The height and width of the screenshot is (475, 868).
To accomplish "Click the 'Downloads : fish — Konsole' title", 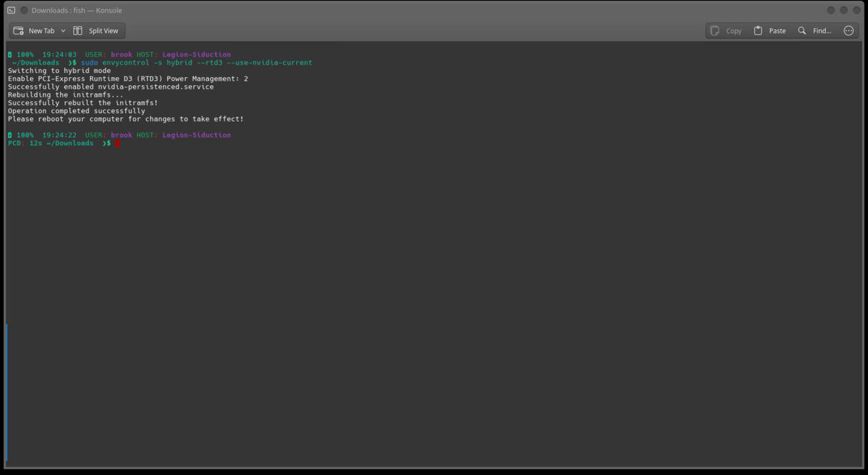I will click(x=77, y=10).
